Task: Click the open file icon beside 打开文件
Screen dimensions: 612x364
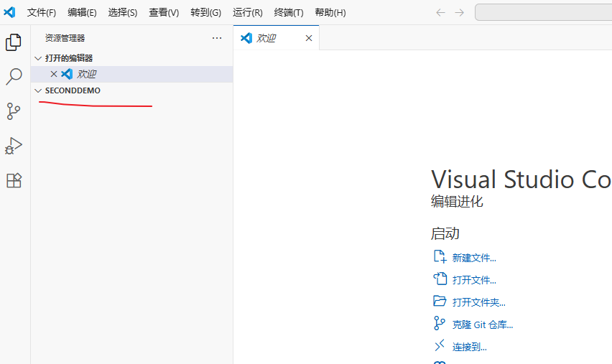Action: coord(440,279)
